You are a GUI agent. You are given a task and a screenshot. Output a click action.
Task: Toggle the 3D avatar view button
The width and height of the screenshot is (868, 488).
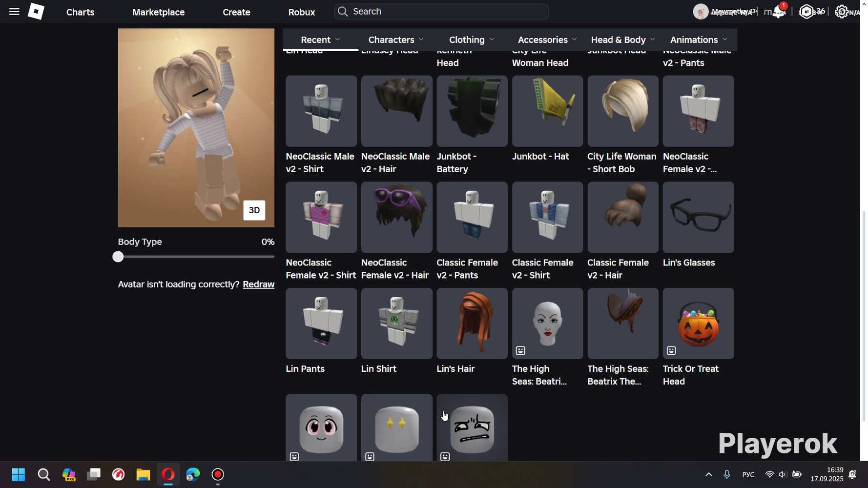[254, 210]
